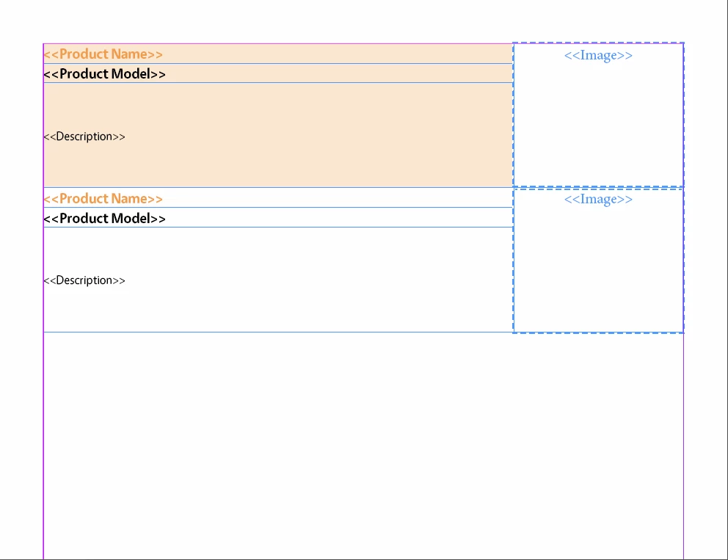Click <<Image>> placeholder beside the unshaded white record

tap(598, 200)
